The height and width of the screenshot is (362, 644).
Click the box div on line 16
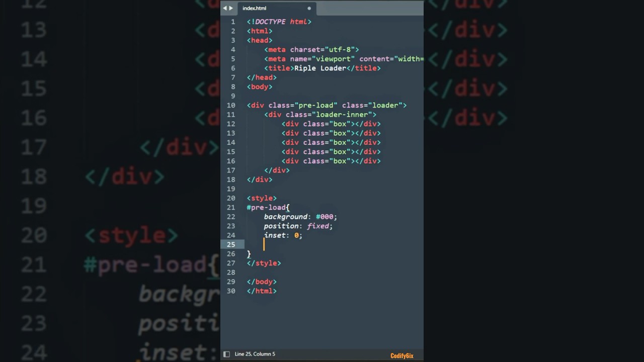click(x=331, y=161)
